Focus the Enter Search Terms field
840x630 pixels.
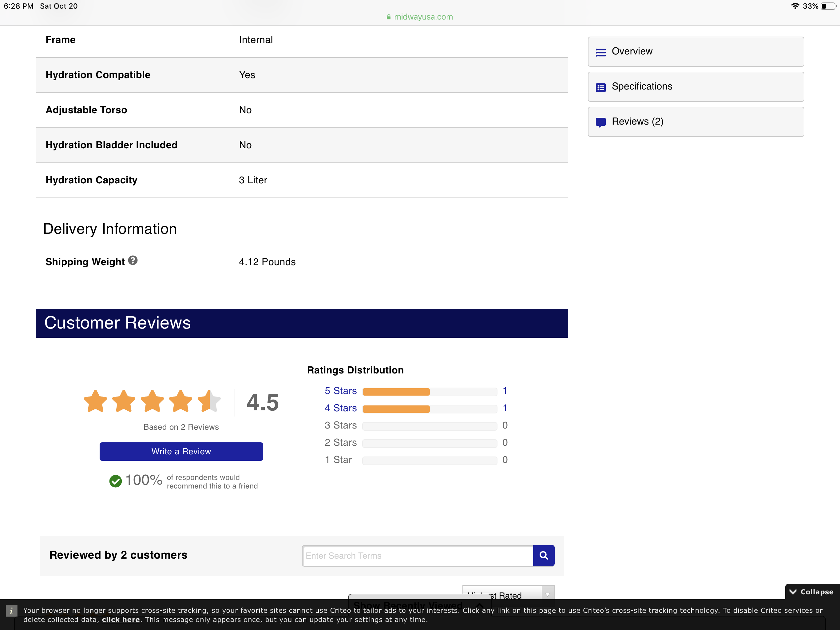pos(418,556)
